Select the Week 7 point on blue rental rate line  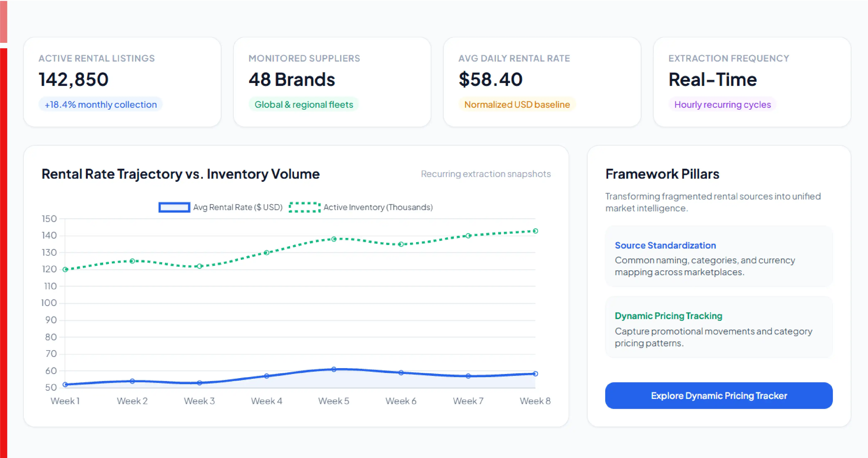pos(468,376)
